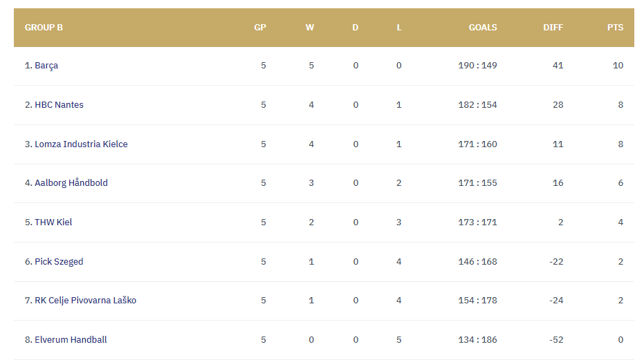Select the L column header

coord(399,28)
